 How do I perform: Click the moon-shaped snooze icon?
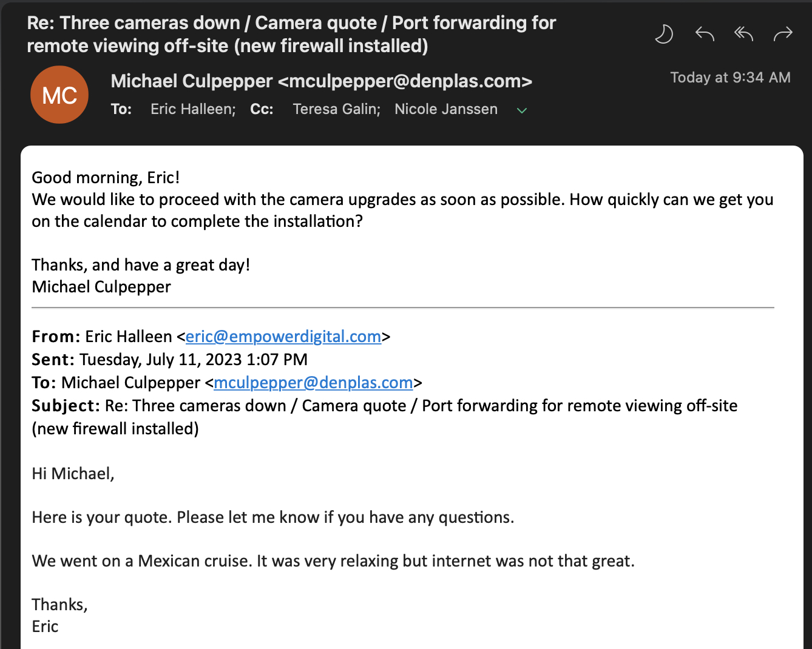664,34
